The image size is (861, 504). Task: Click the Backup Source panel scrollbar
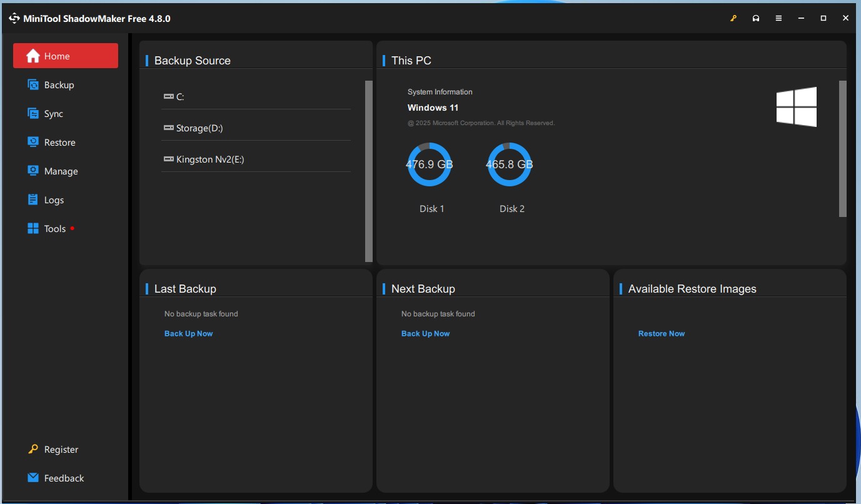pos(368,170)
